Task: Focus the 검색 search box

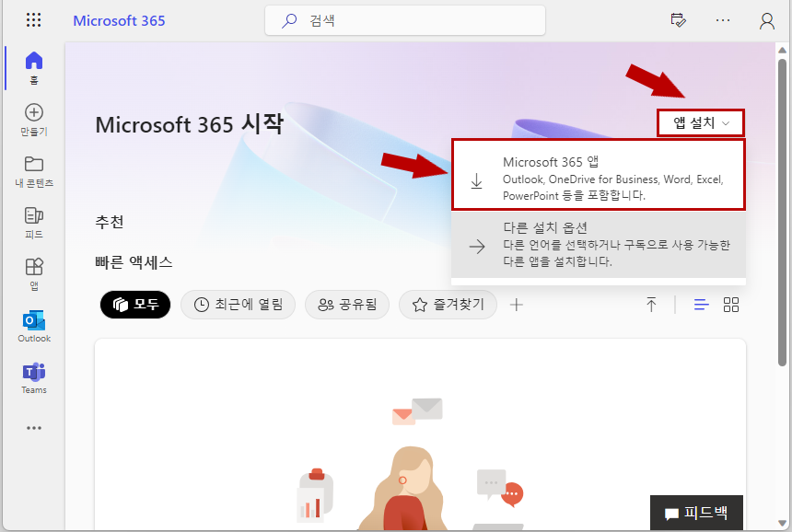Action: pos(405,20)
